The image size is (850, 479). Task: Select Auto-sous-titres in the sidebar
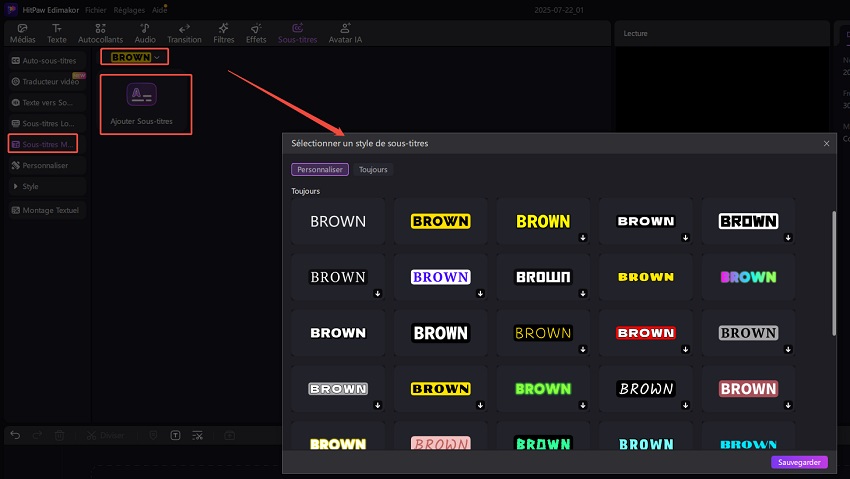coord(47,61)
